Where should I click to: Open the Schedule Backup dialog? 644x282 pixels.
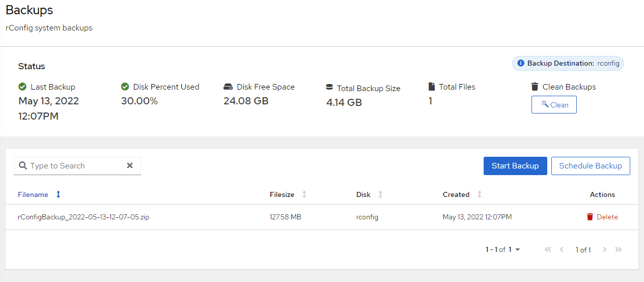tap(591, 166)
